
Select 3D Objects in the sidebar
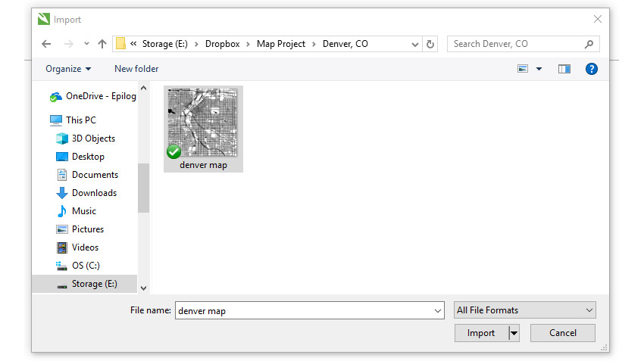coord(92,138)
